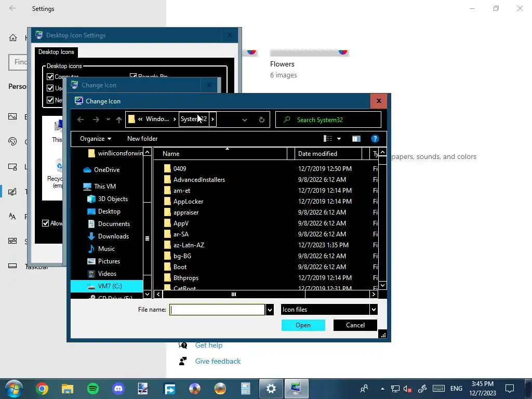Create a New folder
532x399 pixels.
coord(142,138)
